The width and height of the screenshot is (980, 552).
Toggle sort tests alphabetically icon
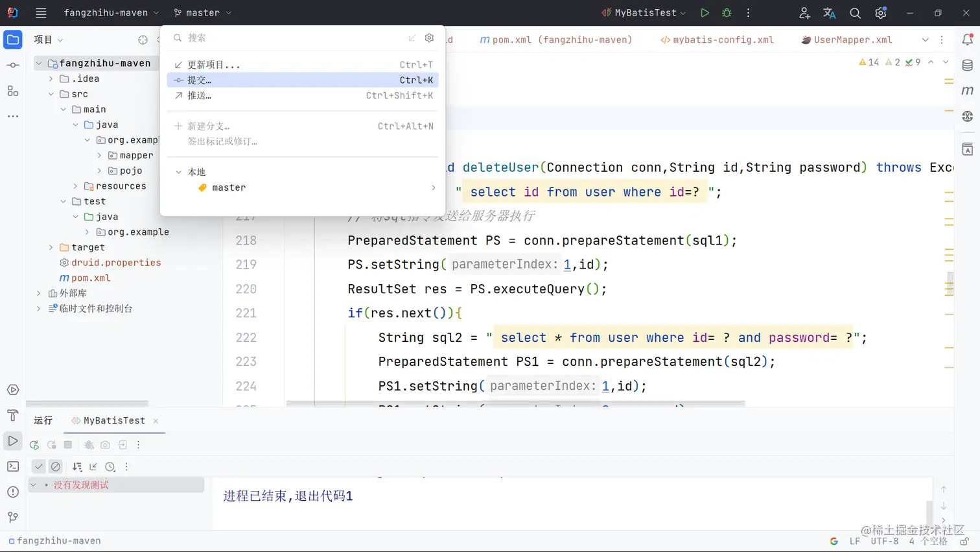tap(77, 466)
